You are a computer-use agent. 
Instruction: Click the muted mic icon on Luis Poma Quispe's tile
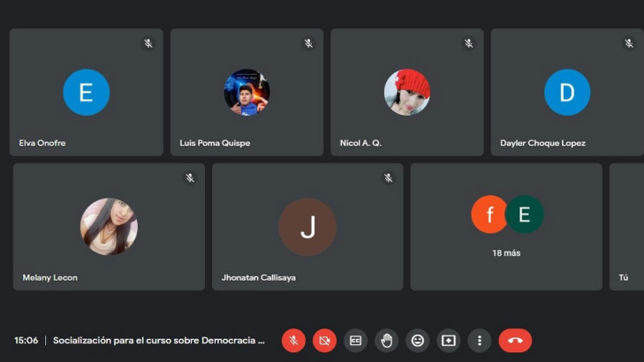(x=308, y=43)
